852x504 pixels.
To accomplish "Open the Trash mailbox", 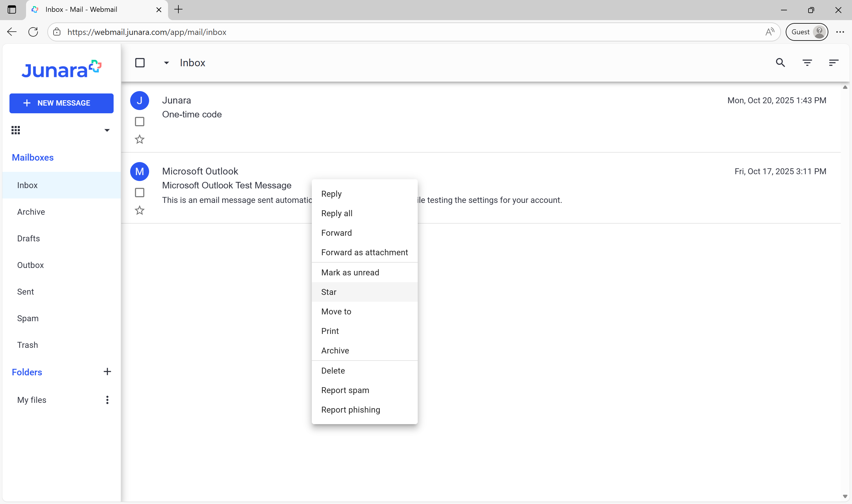I will 62,345.
